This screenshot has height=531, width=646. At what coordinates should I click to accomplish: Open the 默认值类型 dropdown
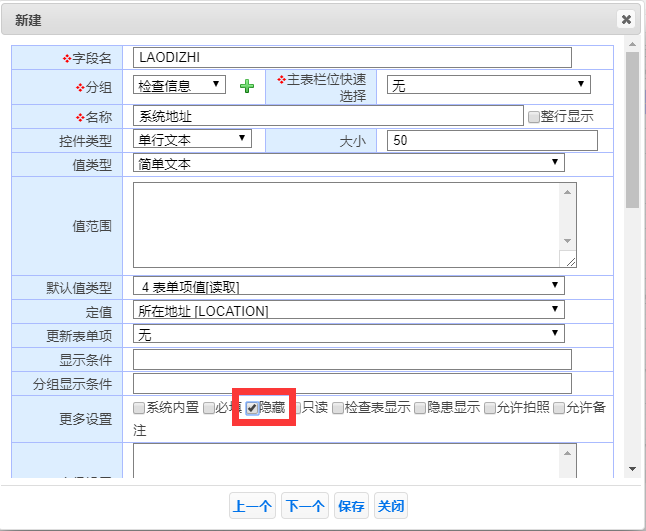pos(348,286)
